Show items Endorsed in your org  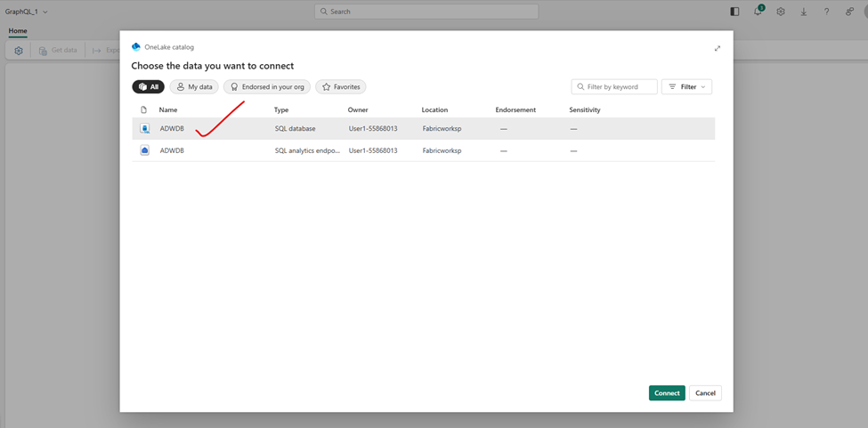point(267,87)
